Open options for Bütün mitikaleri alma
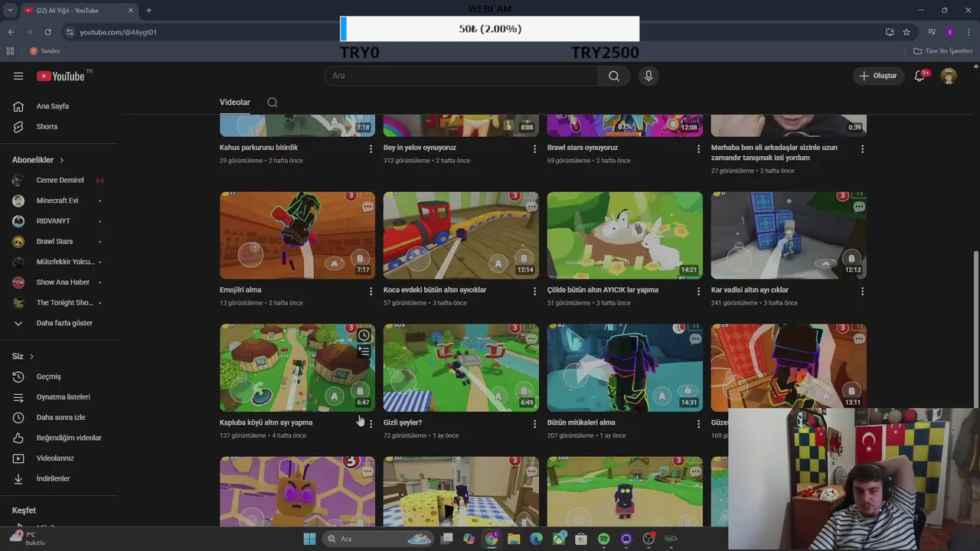The image size is (980, 551). pyautogui.click(x=698, y=423)
